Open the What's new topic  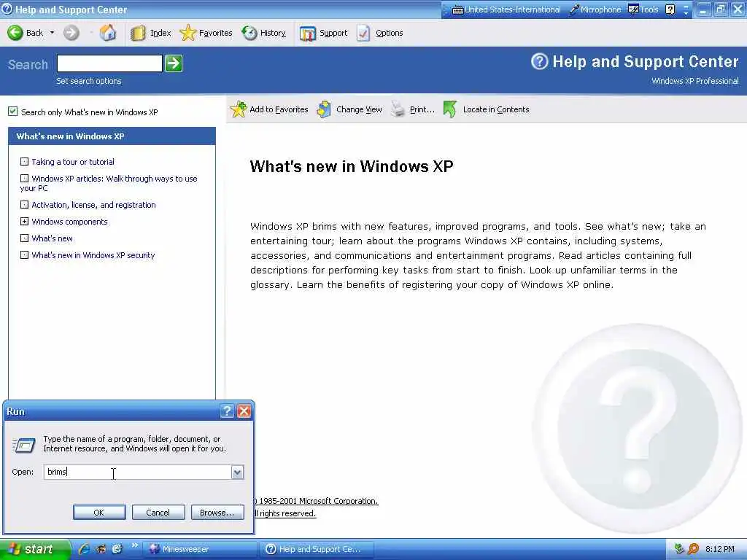coord(52,238)
